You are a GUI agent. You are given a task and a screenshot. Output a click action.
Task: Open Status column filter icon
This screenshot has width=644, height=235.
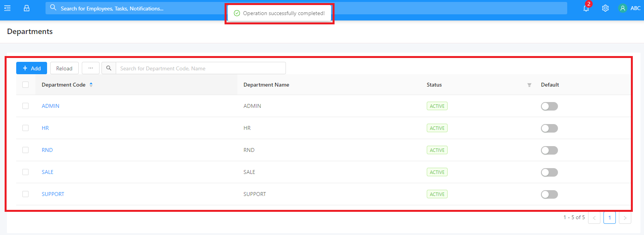pyautogui.click(x=529, y=85)
